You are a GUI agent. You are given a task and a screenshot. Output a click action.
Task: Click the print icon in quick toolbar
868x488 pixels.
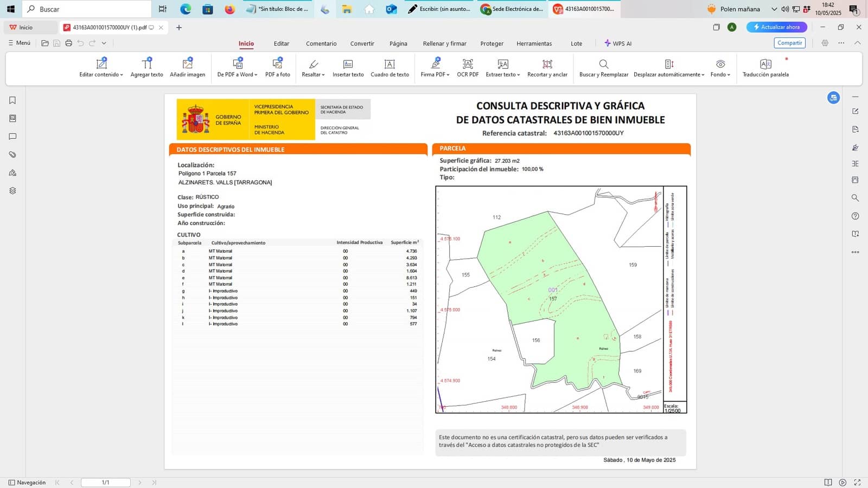(x=68, y=43)
